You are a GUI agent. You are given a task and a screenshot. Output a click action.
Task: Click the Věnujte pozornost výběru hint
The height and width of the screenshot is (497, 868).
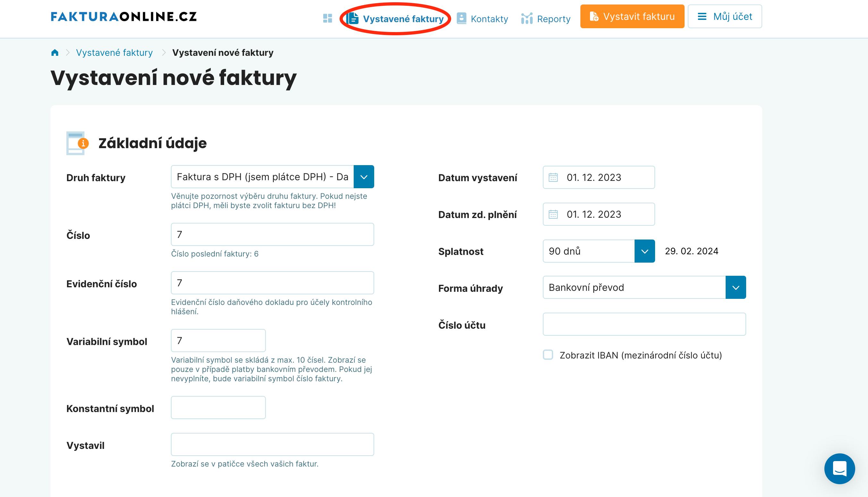point(269,201)
